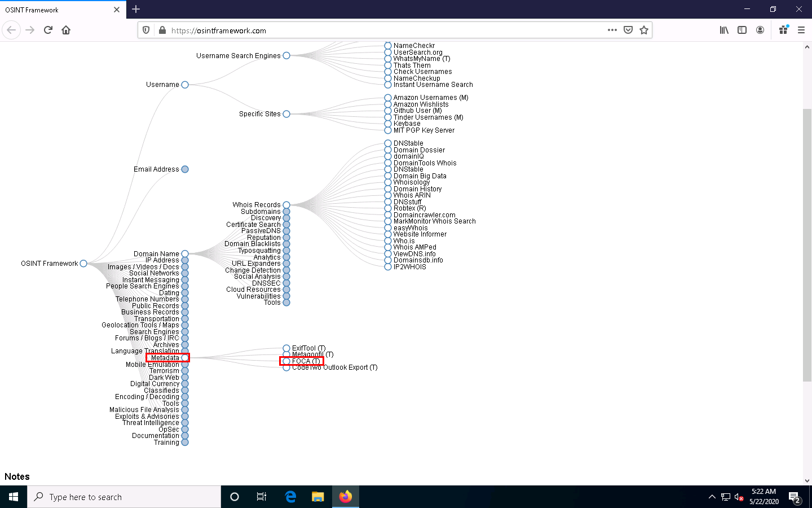Screen dimensions: 812x508
Task: Click the taskbar search box
Action: [124, 497]
